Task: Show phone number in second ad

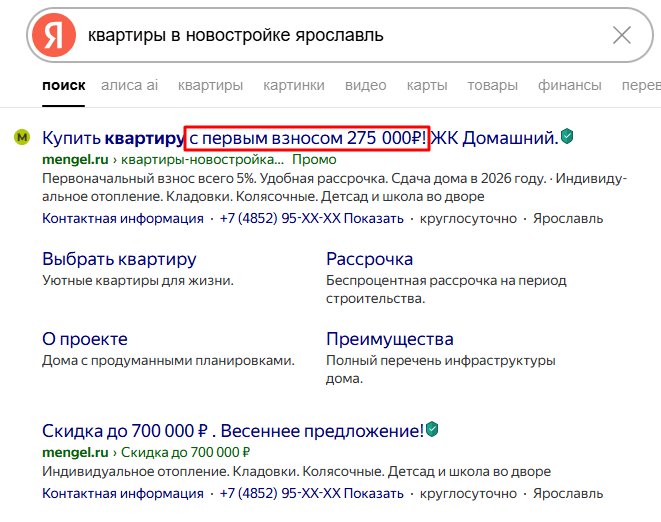Action: (373, 493)
